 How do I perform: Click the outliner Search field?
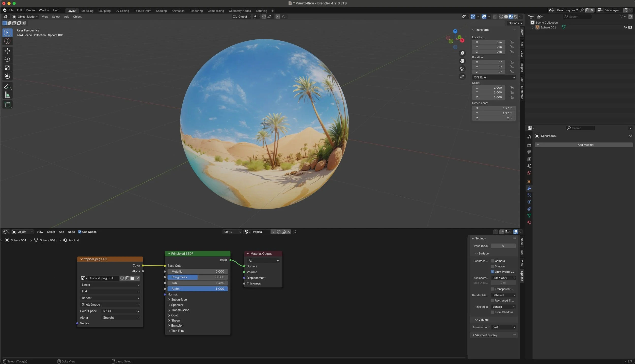coord(577,17)
